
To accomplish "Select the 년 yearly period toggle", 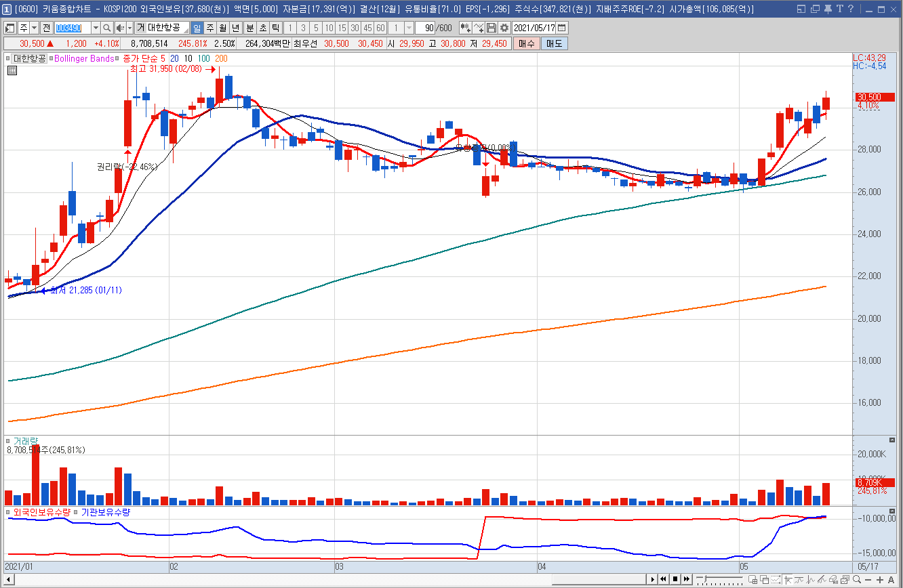I will (x=235, y=28).
